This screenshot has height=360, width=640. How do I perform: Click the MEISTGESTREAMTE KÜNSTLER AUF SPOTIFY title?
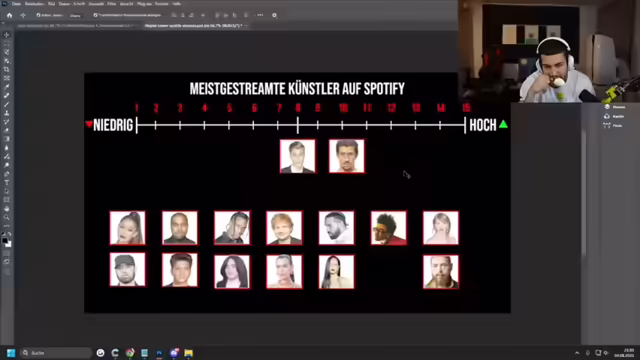297,89
